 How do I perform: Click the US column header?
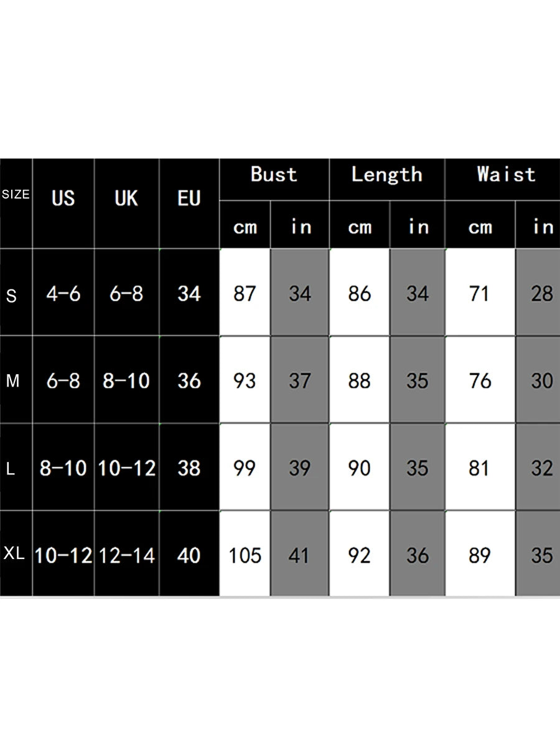[63, 199]
